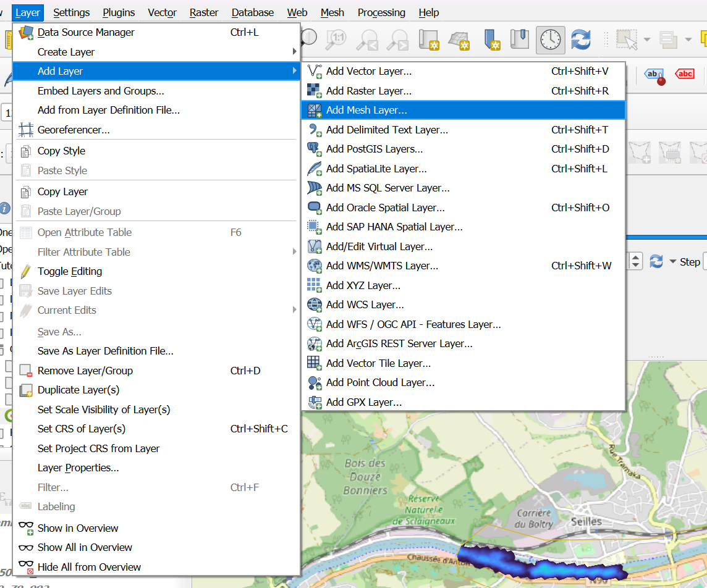Click the Add WCS Layer globe icon
The height and width of the screenshot is (588, 707).
[x=315, y=305]
